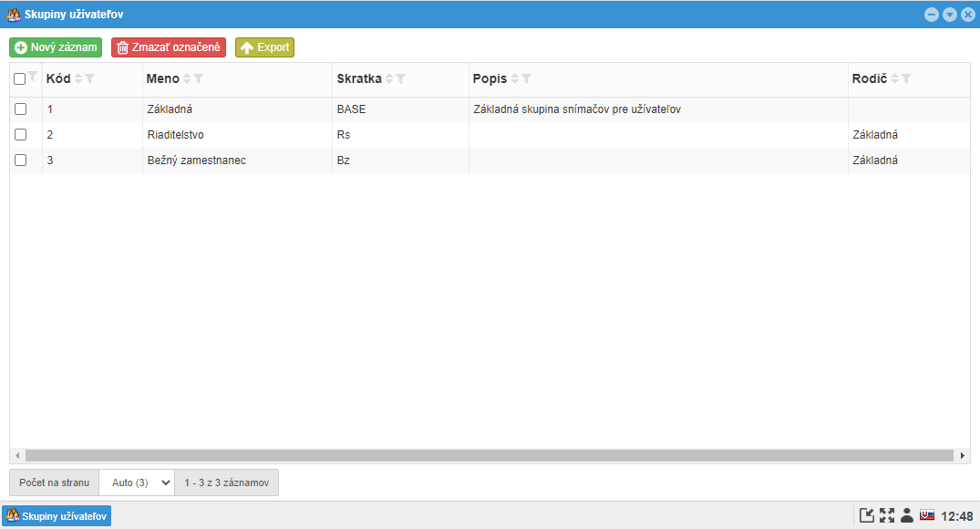Screen dimensions: 980x529
Task: Click the Nový záznam button
Action: pos(56,47)
